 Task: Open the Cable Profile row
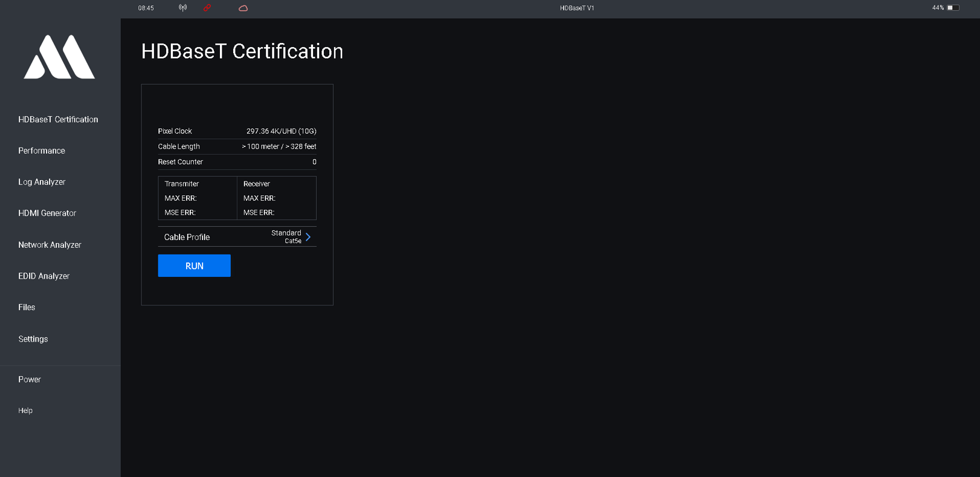pos(237,237)
